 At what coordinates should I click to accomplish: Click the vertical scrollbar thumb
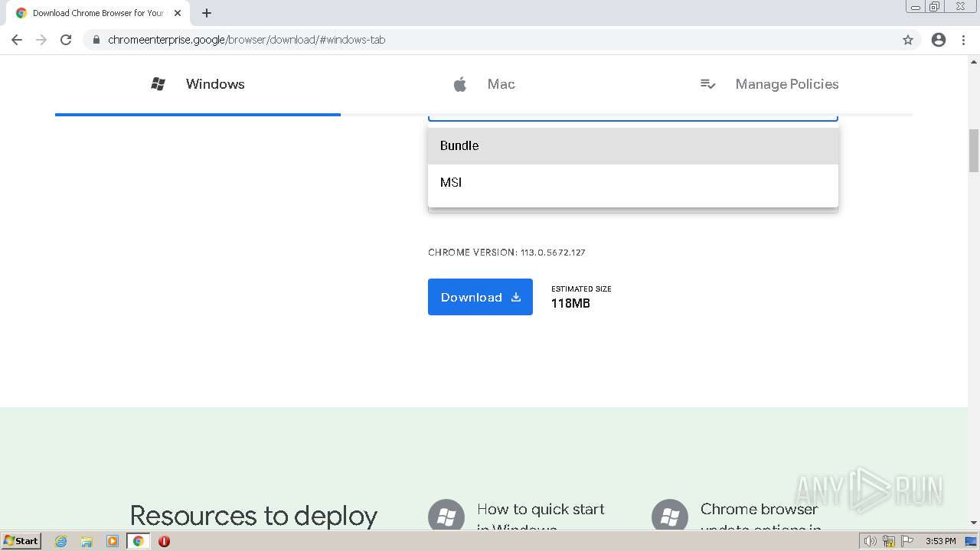tap(974, 151)
